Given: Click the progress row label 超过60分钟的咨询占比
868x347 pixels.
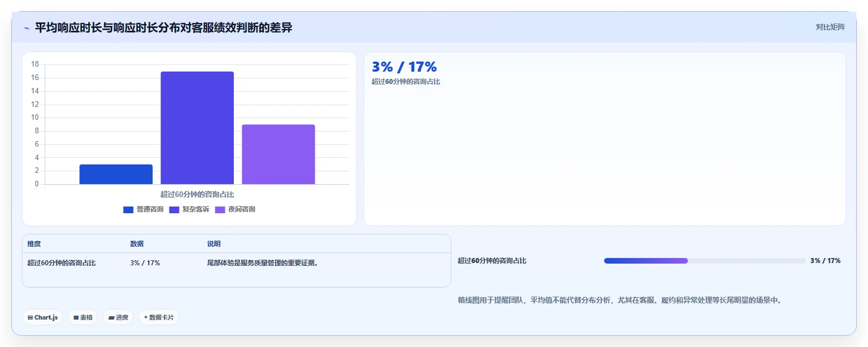Looking at the screenshot, I should point(492,261).
